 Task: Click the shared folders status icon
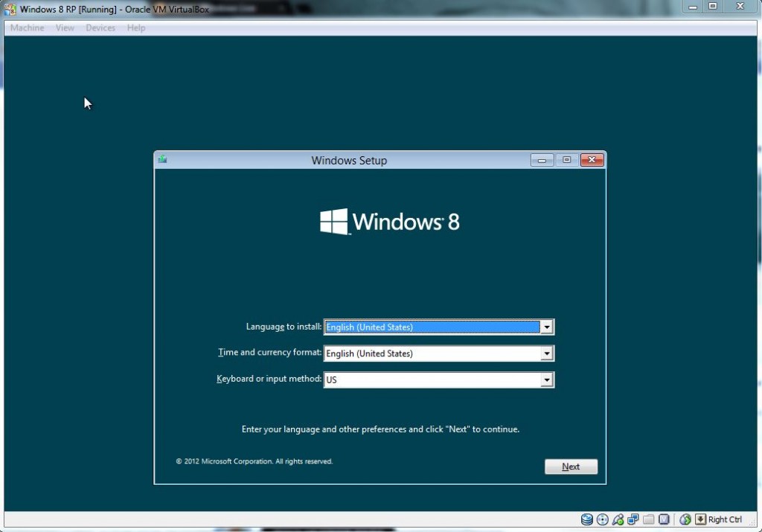648,519
